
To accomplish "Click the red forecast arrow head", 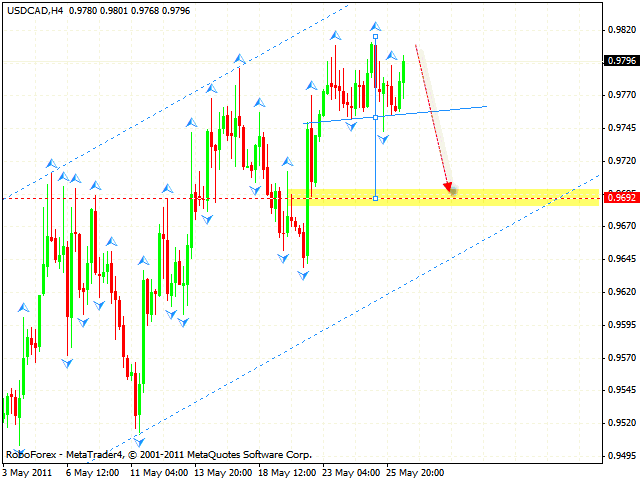I will [x=450, y=187].
